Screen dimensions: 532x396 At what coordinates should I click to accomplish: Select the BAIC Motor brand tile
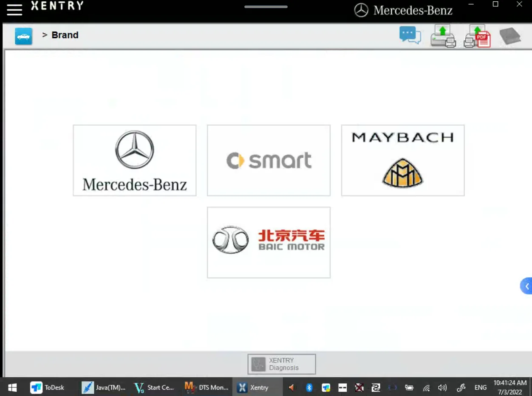click(x=269, y=243)
